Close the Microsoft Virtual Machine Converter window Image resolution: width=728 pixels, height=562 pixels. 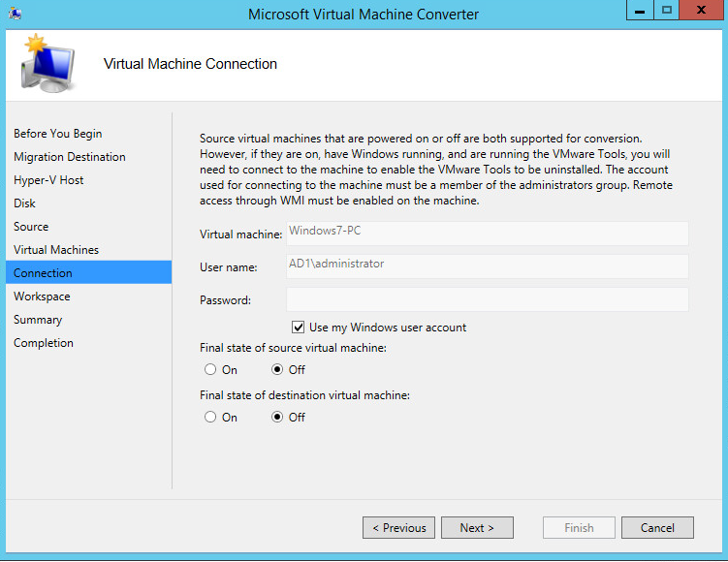click(702, 11)
